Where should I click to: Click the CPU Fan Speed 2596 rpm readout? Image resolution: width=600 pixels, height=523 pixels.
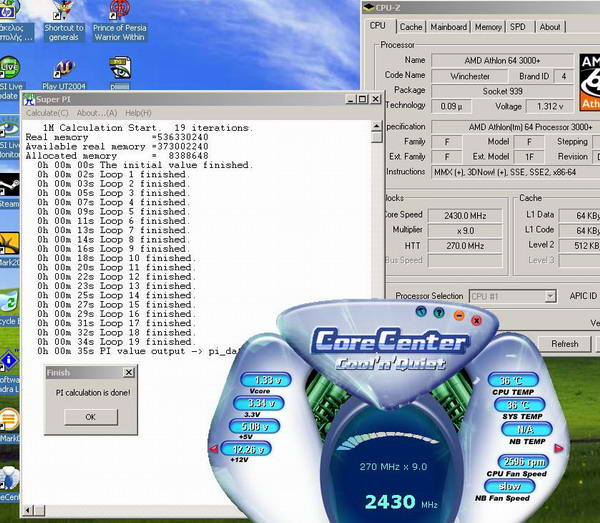point(523,462)
